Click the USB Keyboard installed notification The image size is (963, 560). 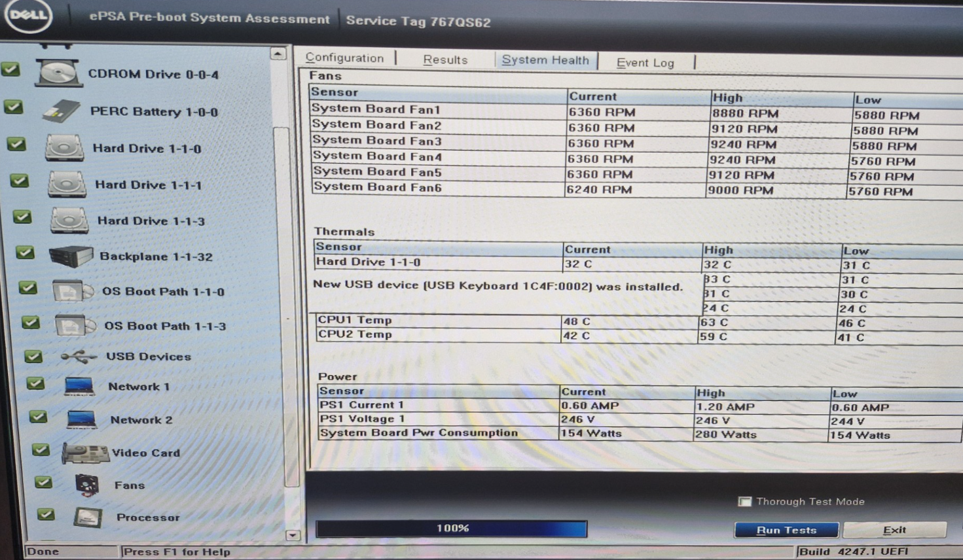click(498, 286)
